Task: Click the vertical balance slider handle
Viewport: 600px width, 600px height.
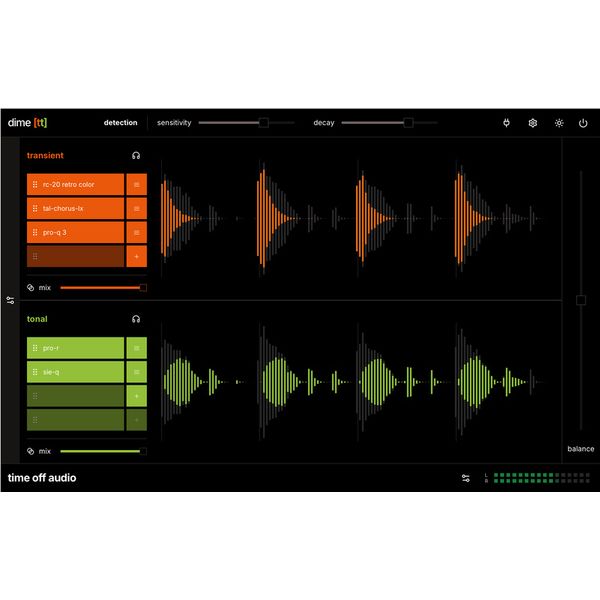Action: [581, 300]
